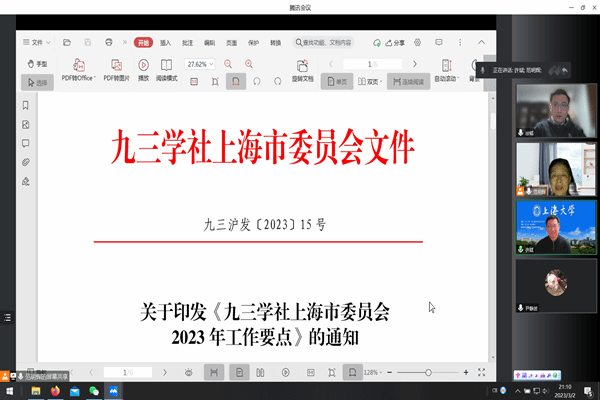Open the thumbnail panel in the sidebar
600x400 pixels.
pos(25,125)
